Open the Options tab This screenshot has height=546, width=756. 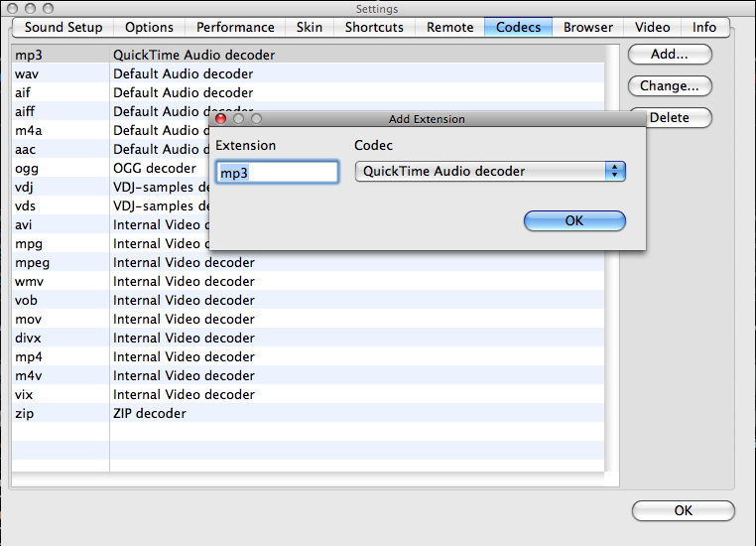pyautogui.click(x=149, y=27)
